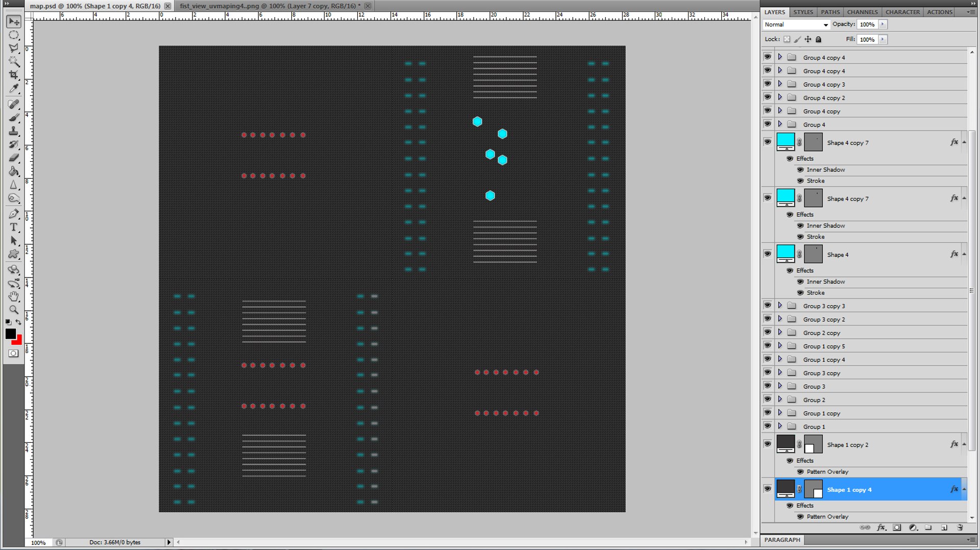Select the Eyedropper tool

click(14, 89)
